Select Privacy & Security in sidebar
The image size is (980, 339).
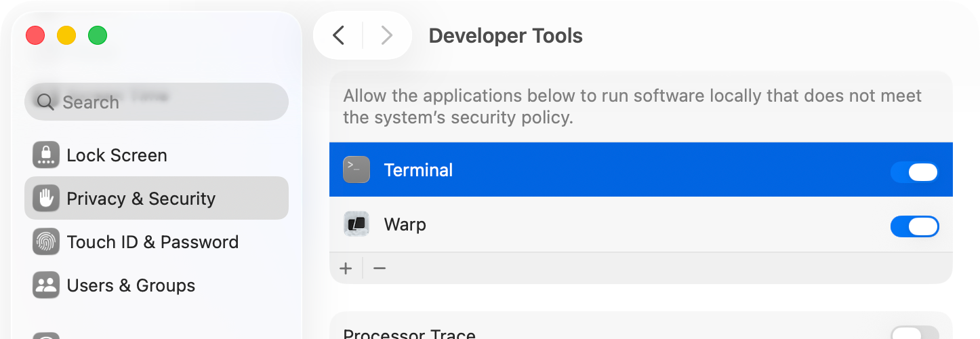click(157, 199)
